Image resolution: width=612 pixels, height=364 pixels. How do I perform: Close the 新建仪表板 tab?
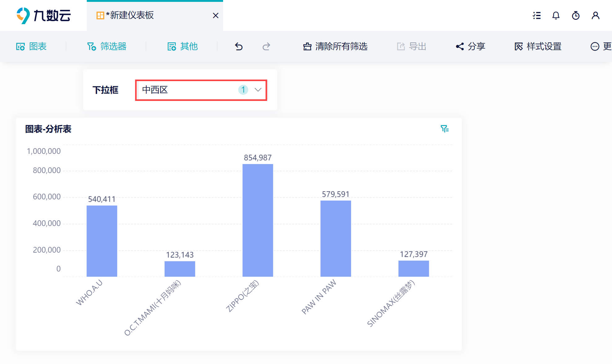[216, 15]
